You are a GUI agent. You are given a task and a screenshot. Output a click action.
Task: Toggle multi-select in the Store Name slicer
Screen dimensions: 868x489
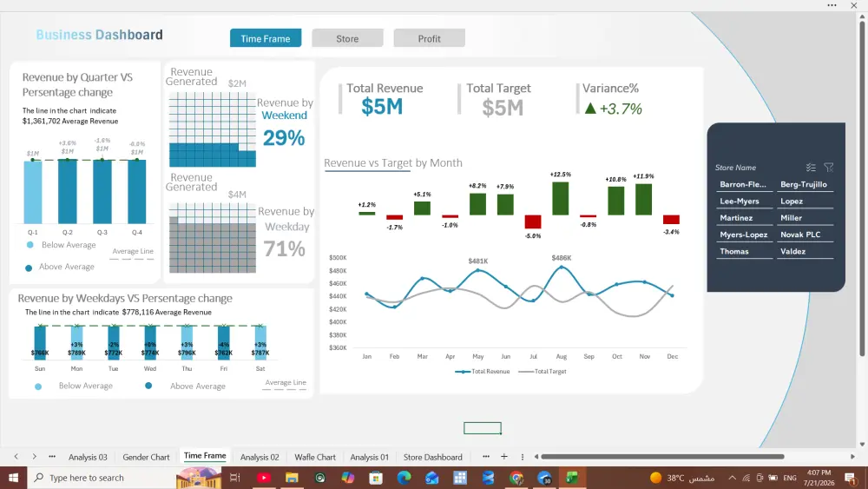point(811,168)
